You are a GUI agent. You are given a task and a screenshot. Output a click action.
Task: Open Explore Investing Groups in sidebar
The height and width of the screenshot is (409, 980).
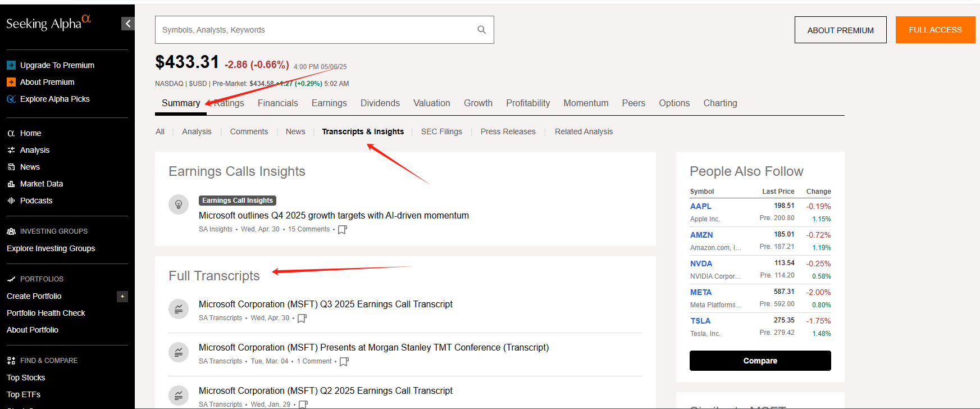coord(51,248)
